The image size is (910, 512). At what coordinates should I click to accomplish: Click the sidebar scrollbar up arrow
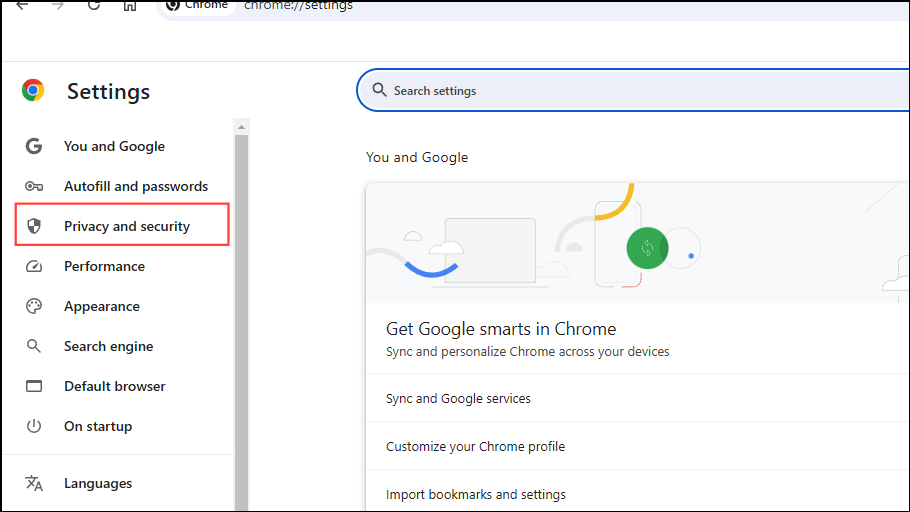point(241,127)
